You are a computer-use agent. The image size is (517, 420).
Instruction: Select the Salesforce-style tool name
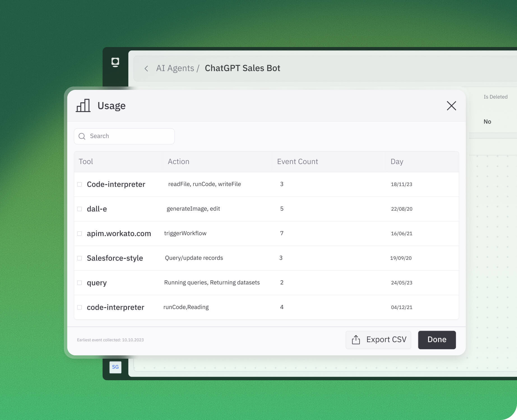pos(115,258)
